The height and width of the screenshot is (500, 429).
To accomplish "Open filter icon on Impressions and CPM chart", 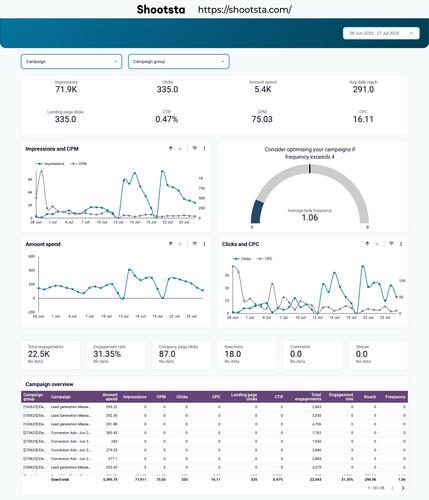I will [x=195, y=148].
